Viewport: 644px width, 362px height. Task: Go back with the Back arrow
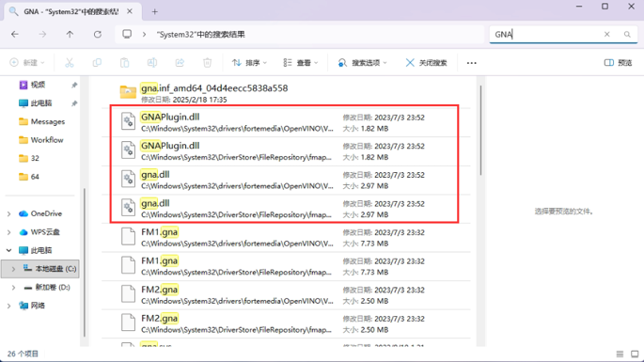15,35
